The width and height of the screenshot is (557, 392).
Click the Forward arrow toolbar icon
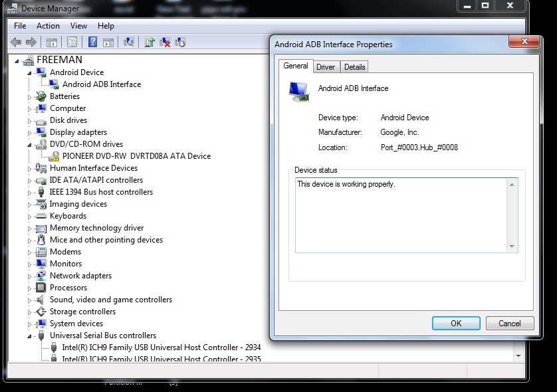point(31,43)
